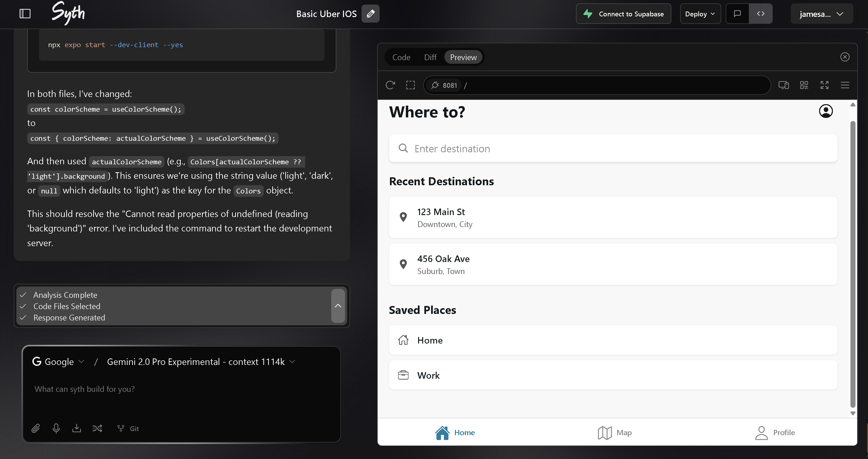Expand the preview to fullscreen
Image resolution: width=868 pixels, height=459 pixels.
824,85
